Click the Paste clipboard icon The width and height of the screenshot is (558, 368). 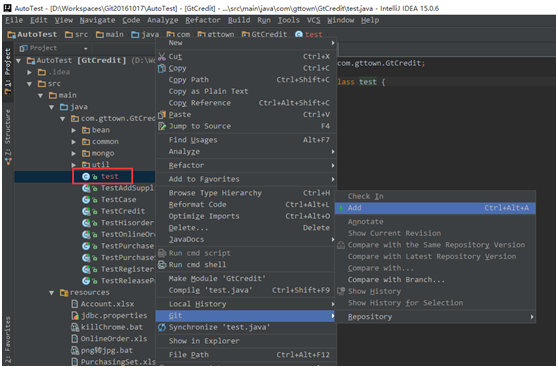(162, 115)
